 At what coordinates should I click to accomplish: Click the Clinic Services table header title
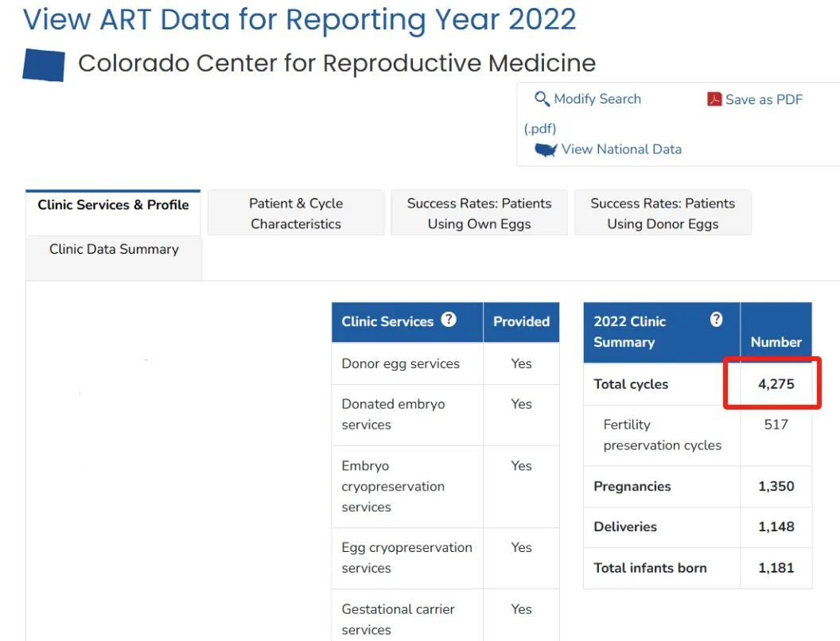click(387, 321)
